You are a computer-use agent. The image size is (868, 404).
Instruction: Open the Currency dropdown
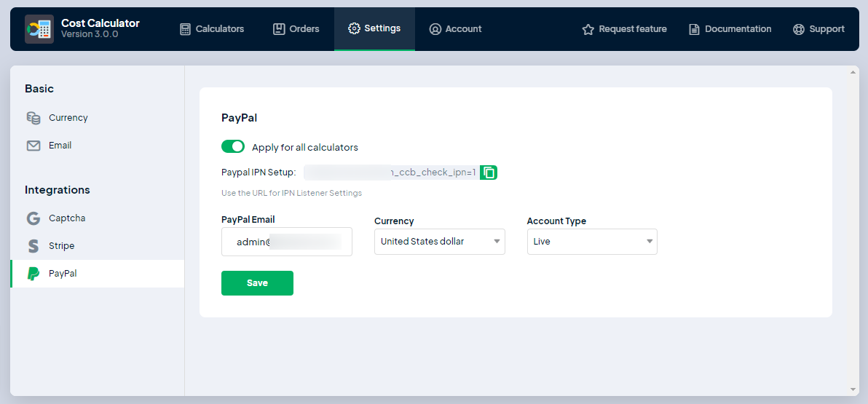440,242
